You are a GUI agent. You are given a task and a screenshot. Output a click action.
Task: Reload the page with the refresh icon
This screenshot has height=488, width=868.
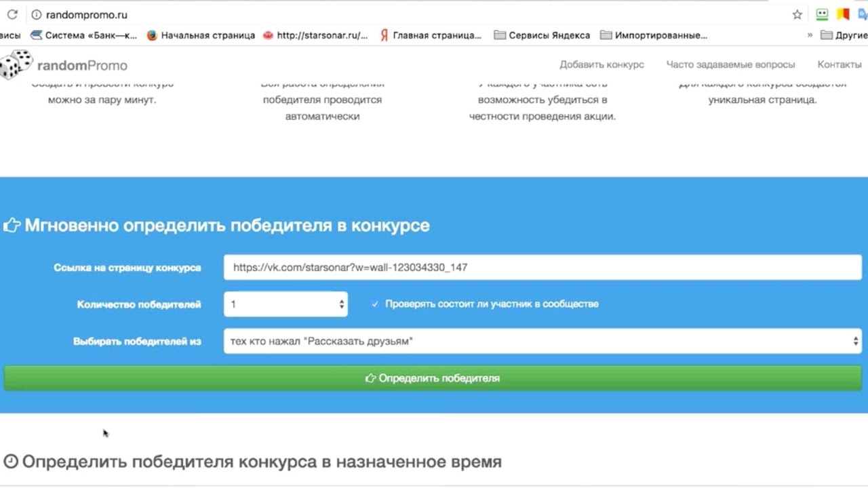coord(12,14)
